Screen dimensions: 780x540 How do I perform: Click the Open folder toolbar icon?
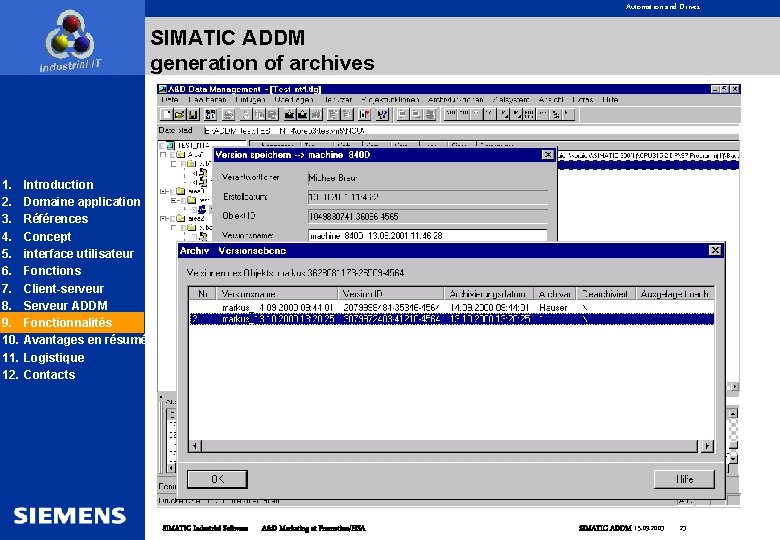click(x=180, y=115)
